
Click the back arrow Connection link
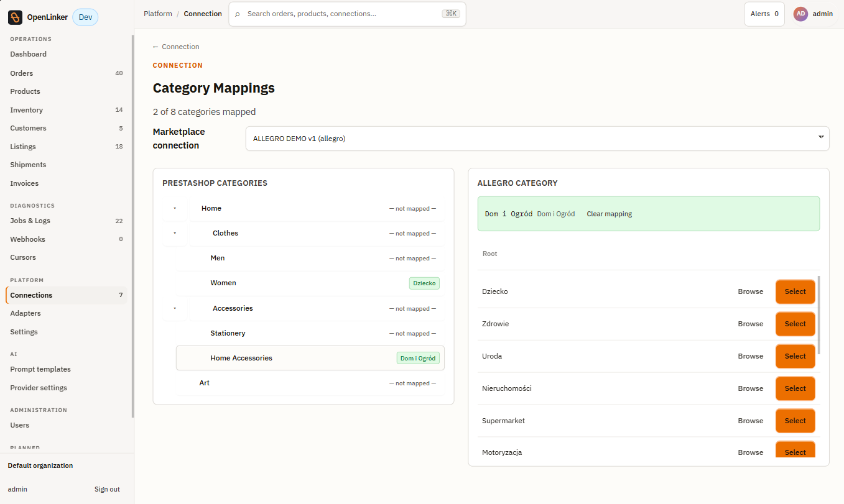(176, 47)
